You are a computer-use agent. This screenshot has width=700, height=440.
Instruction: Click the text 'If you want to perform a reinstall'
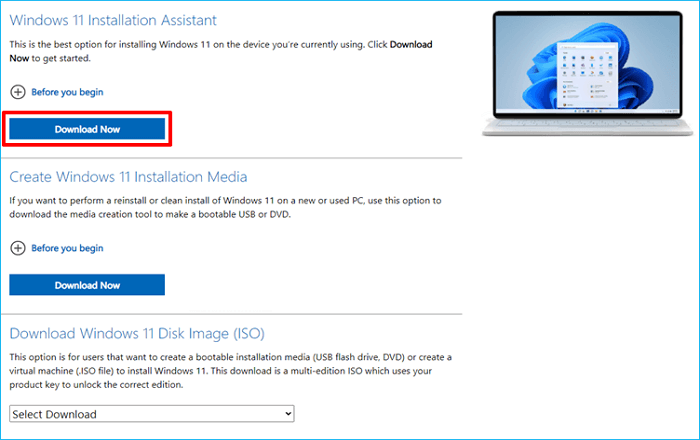(78, 201)
